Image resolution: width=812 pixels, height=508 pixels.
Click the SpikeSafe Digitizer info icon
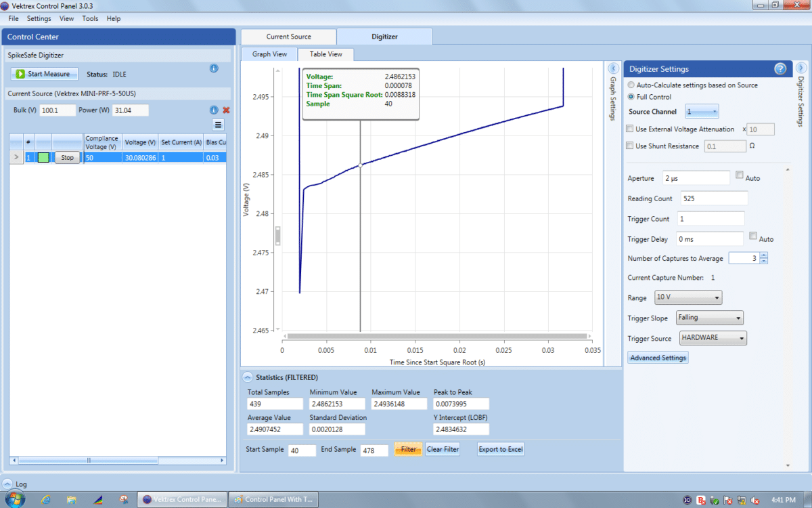[x=214, y=68]
